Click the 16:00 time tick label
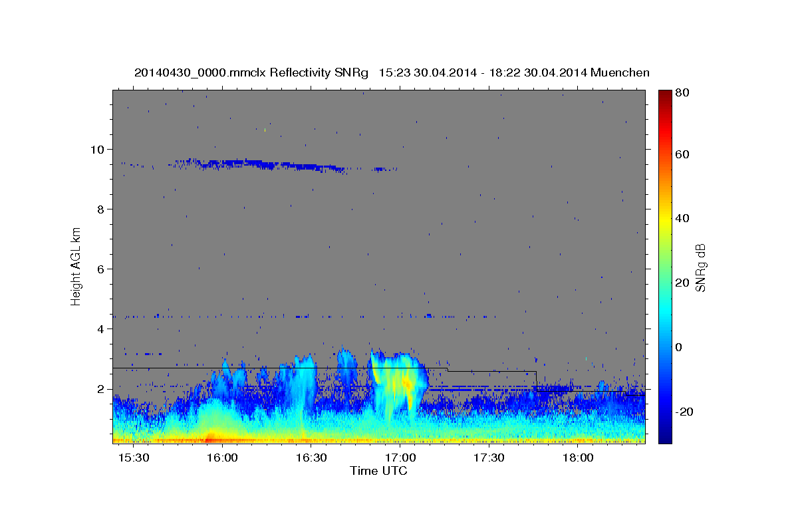 coord(222,458)
